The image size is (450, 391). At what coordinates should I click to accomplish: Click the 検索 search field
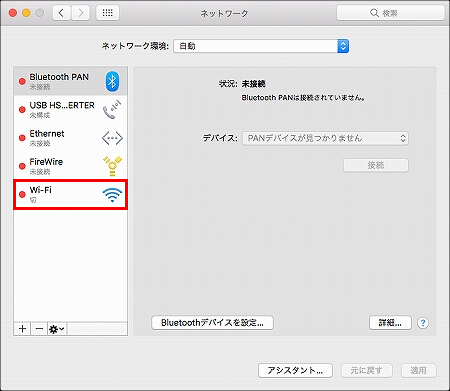point(391,13)
